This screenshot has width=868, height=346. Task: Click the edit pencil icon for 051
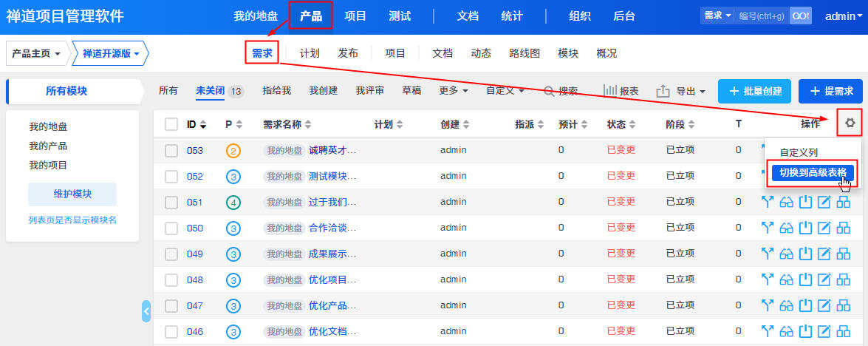824,202
